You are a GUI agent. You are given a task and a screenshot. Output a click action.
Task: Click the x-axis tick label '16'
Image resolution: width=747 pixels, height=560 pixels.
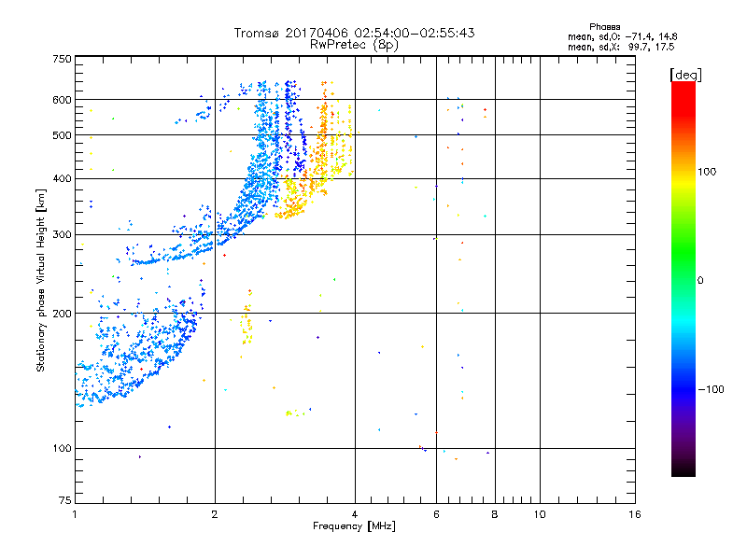click(x=635, y=514)
